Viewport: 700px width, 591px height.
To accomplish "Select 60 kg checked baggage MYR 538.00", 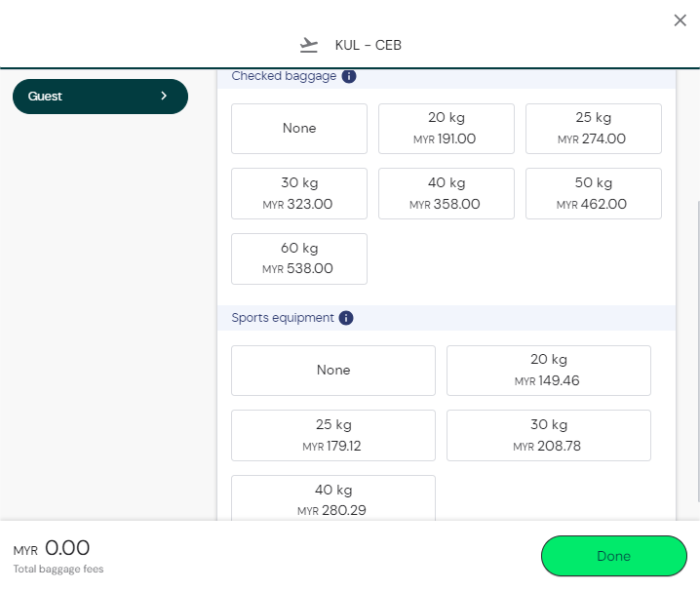I will 299,258.
